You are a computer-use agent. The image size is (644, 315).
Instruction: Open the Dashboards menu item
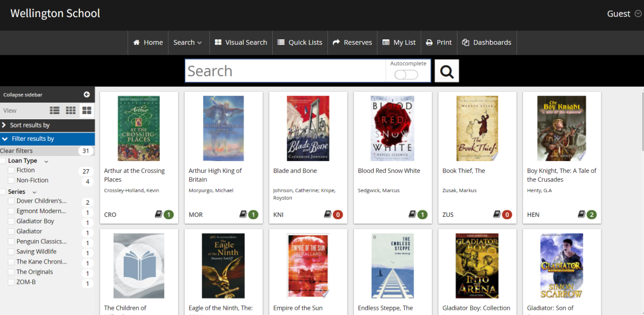coord(486,42)
